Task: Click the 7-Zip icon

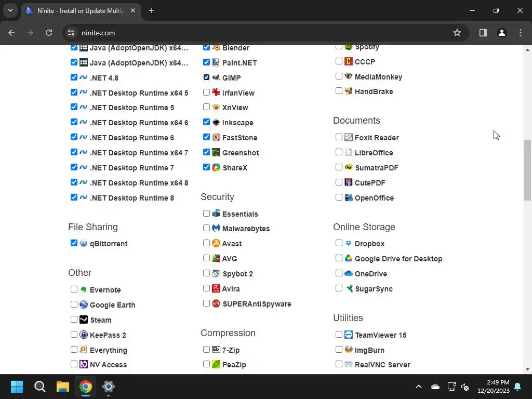Action: point(216,350)
